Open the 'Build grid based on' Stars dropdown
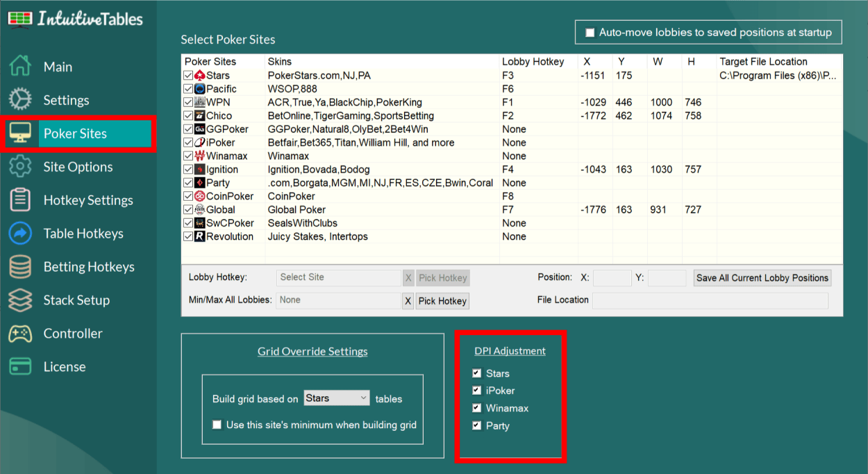This screenshot has width=868, height=474. 337,398
